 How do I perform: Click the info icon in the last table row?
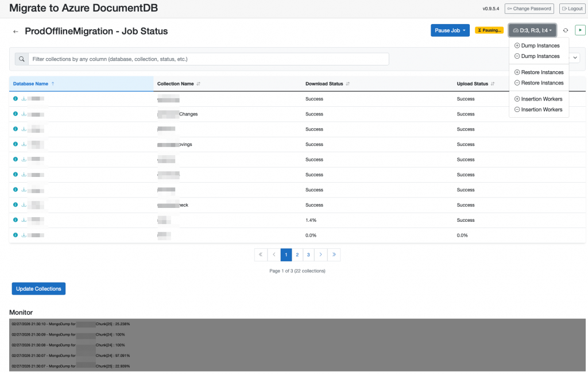[16, 235]
